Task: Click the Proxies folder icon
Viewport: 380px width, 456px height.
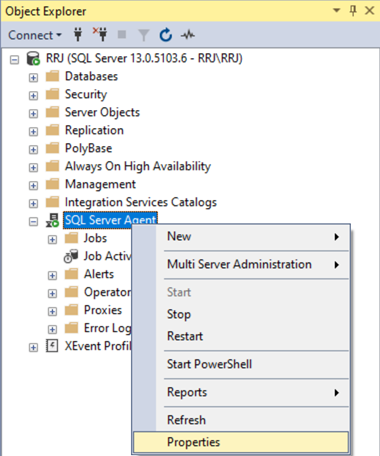Action: (x=71, y=310)
